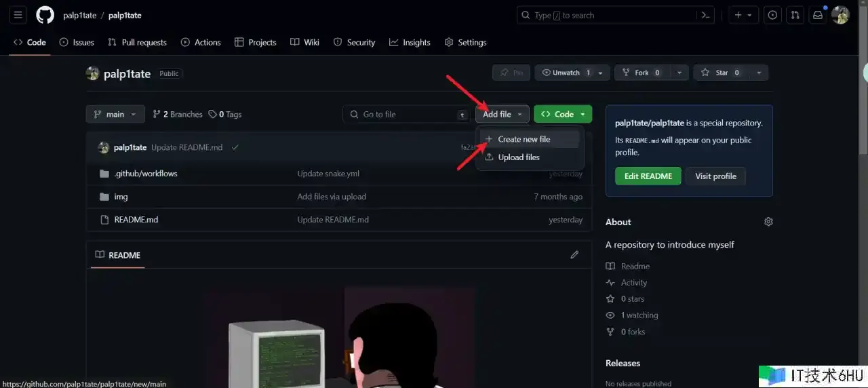Pin the repository to profile
The image size is (868, 388).
511,73
